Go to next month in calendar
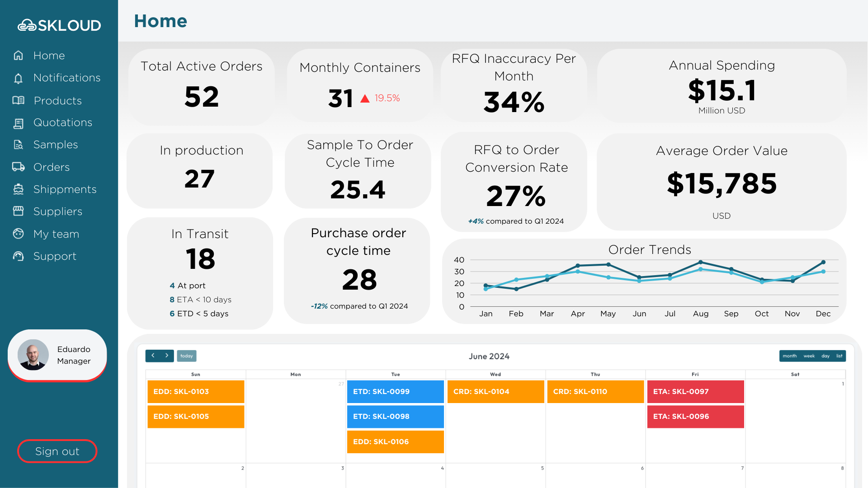 [167, 356]
